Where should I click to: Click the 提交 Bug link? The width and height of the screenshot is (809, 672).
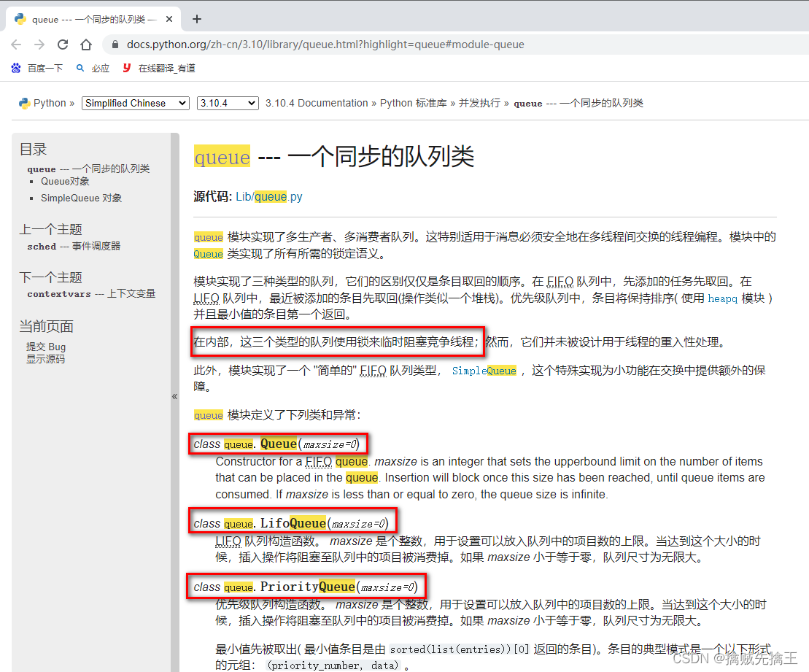(46, 347)
